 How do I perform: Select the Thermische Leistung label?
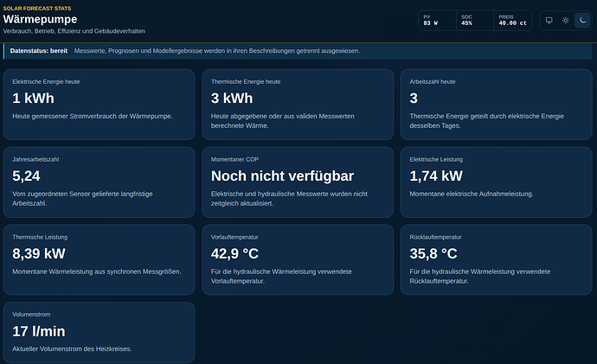tap(40, 237)
